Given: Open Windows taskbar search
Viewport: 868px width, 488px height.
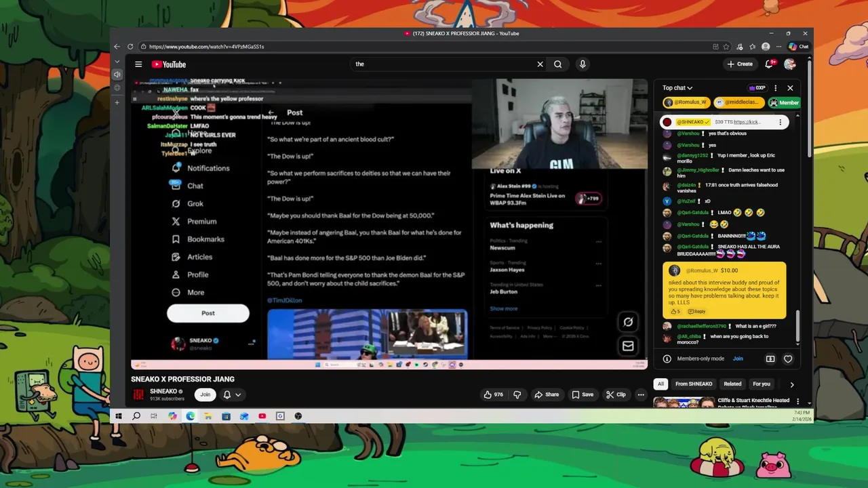Looking at the screenshot, I should (136, 416).
